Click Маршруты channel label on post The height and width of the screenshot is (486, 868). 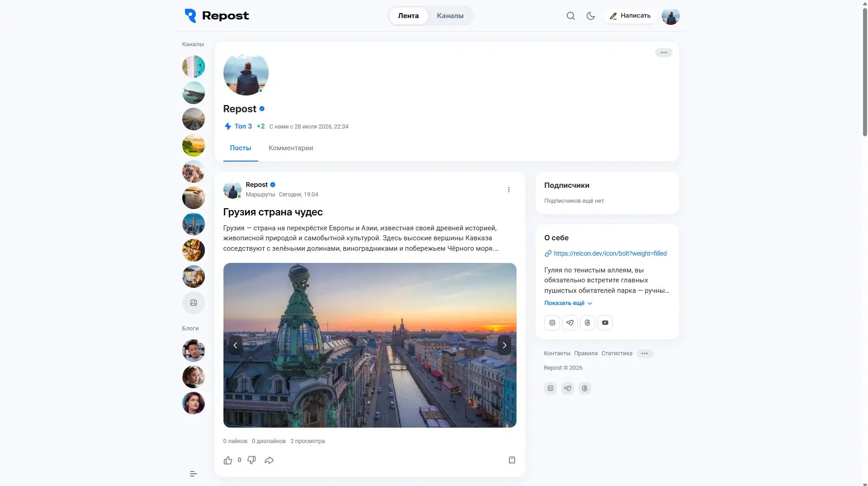pyautogui.click(x=260, y=195)
